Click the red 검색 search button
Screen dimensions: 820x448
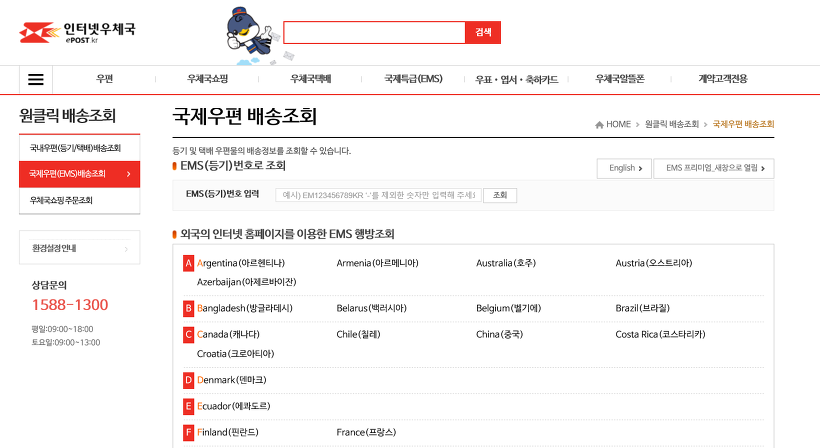click(x=483, y=32)
